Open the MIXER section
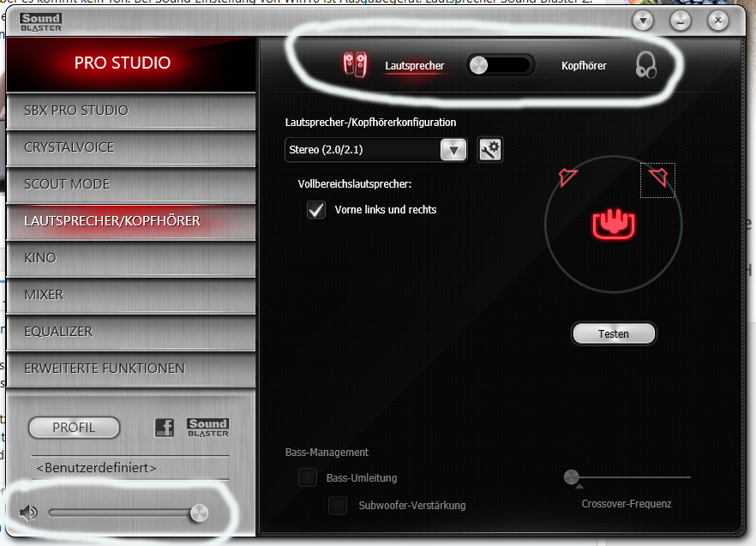The width and height of the screenshot is (756, 546). [130, 295]
